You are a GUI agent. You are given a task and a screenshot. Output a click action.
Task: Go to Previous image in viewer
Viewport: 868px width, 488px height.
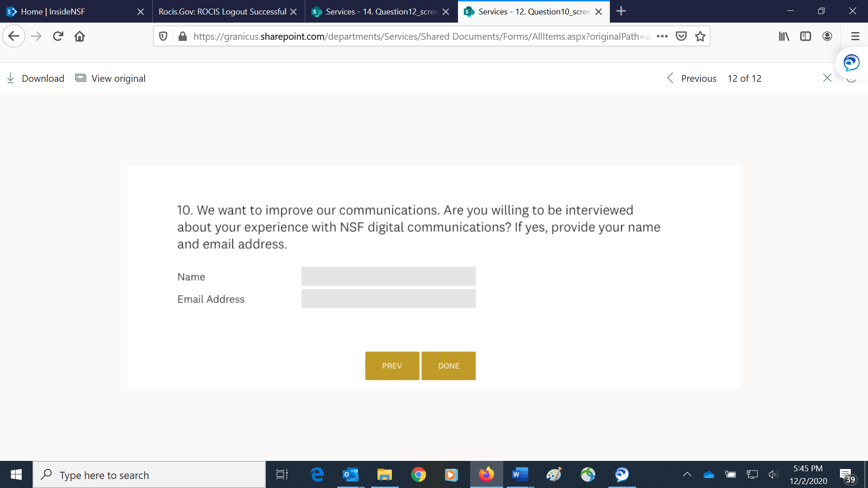pyautogui.click(x=692, y=78)
